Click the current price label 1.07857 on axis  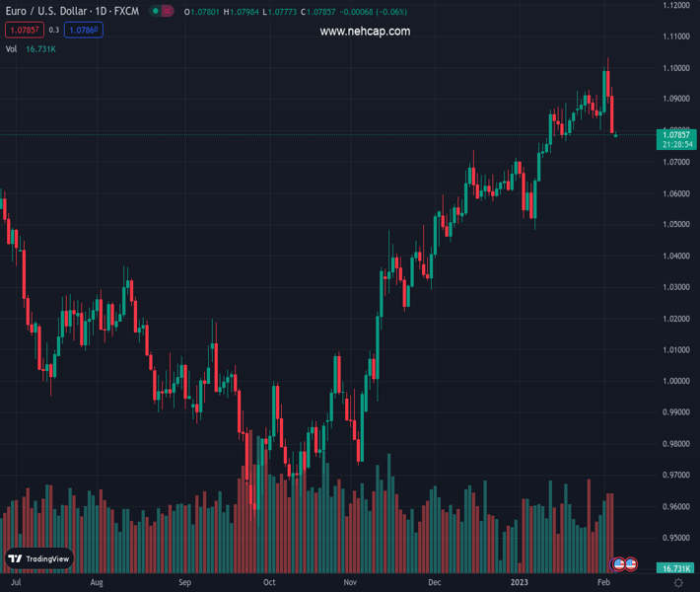click(675, 134)
